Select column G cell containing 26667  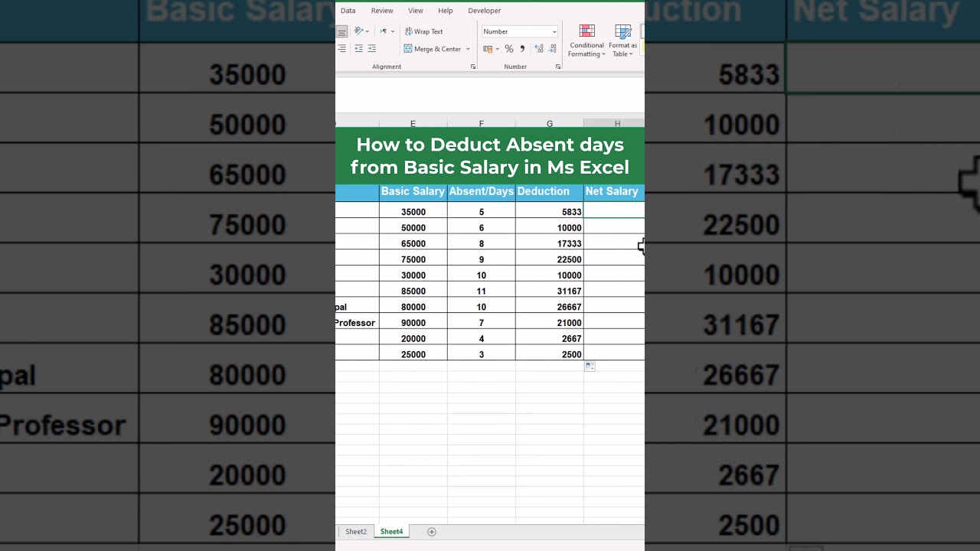point(549,307)
